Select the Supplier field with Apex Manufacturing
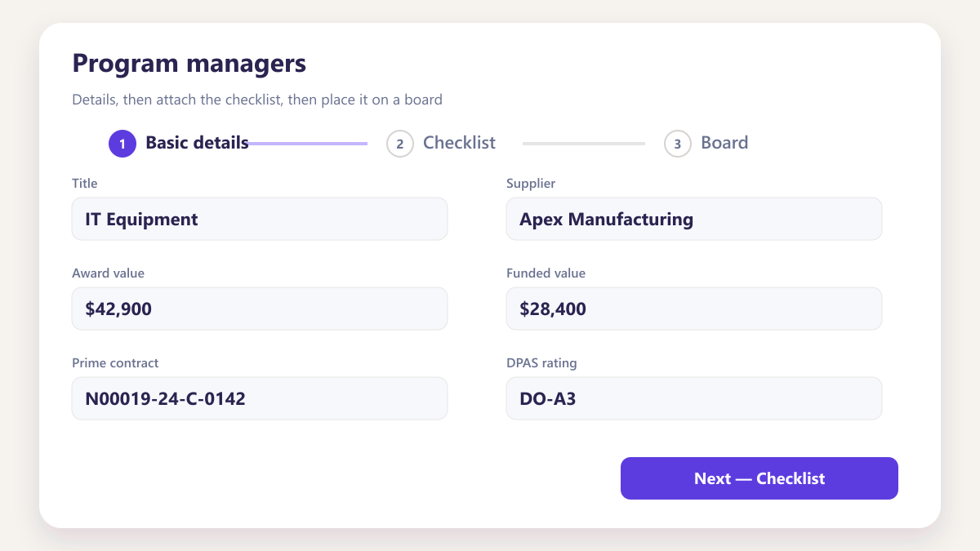 pyautogui.click(x=694, y=219)
